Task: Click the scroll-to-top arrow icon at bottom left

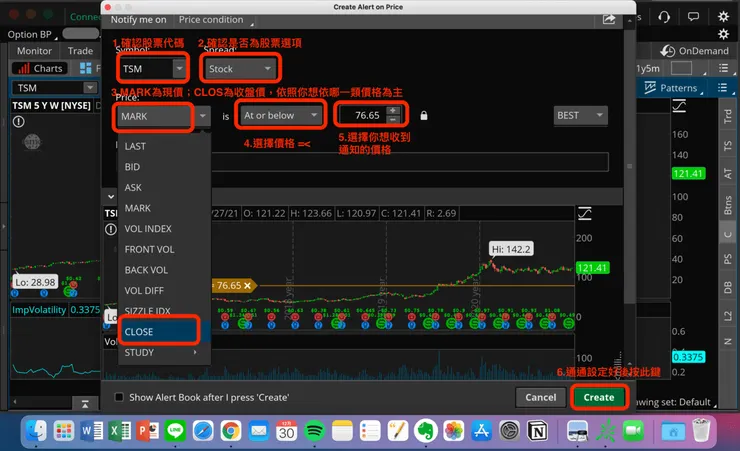Action: 85,404
